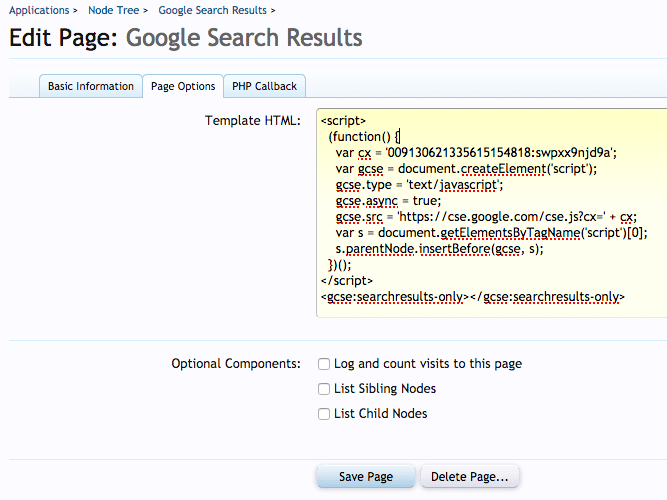The image size is (667, 500).
Task: Click the '})();' line in code
Action: (339, 265)
